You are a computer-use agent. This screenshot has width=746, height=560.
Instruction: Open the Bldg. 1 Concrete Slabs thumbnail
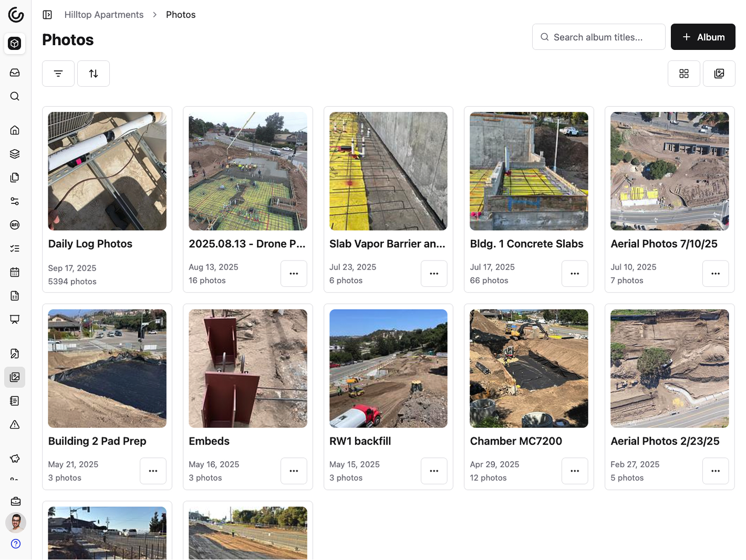click(x=529, y=171)
